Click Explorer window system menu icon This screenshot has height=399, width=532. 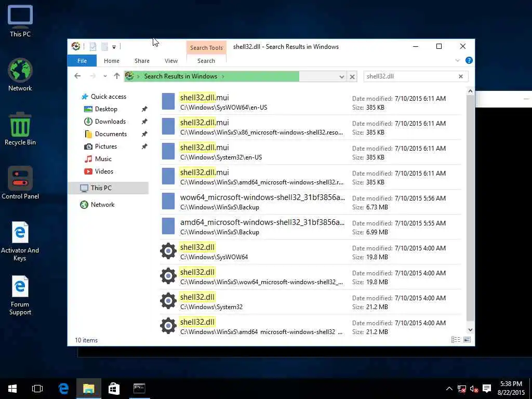(x=76, y=46)
